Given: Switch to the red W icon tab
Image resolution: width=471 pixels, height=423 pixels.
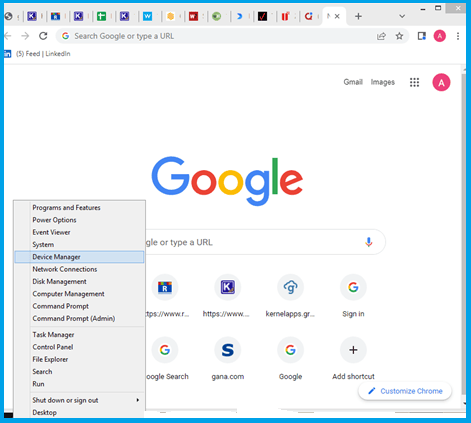Looking at the screenshot, I should point(193,16).
